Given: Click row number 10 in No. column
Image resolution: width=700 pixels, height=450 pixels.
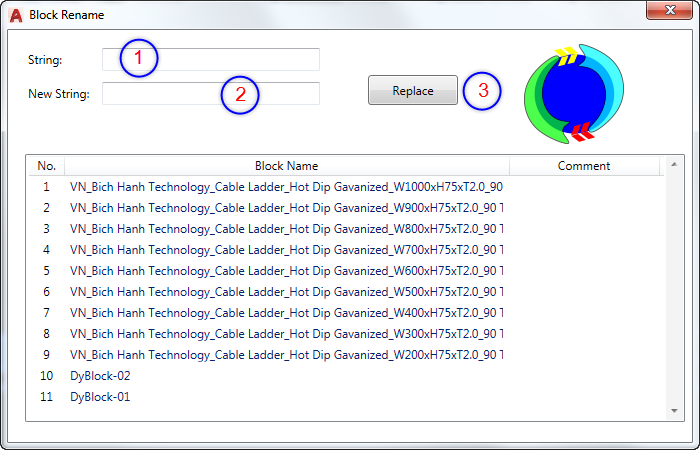Looking at the screenshot, I should point(46,376).
